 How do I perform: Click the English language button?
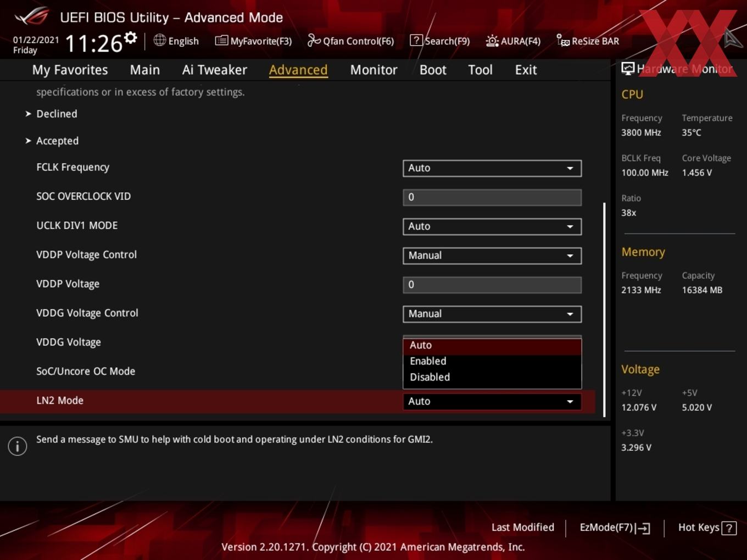(x=176, y=41)
